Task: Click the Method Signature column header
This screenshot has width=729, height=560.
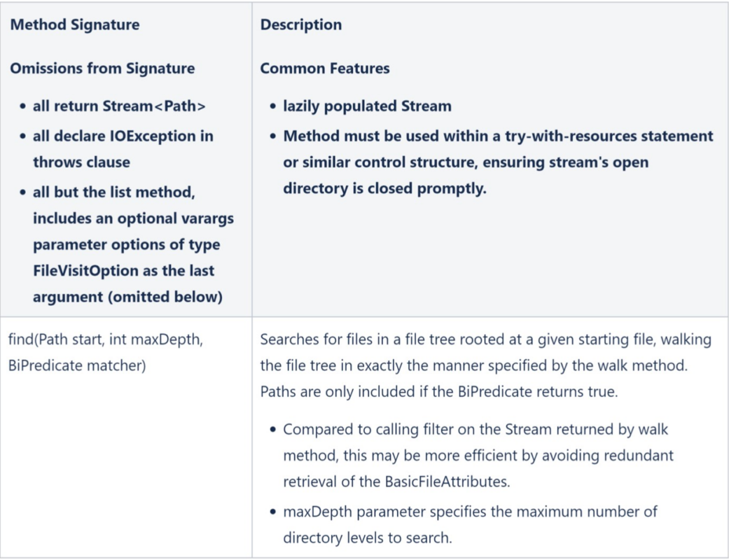Action: 74,24
